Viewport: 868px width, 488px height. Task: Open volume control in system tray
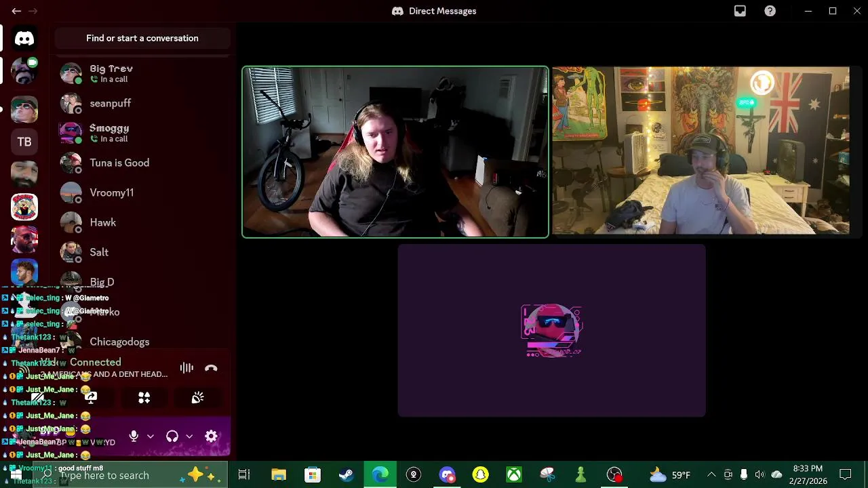[759, 475]
